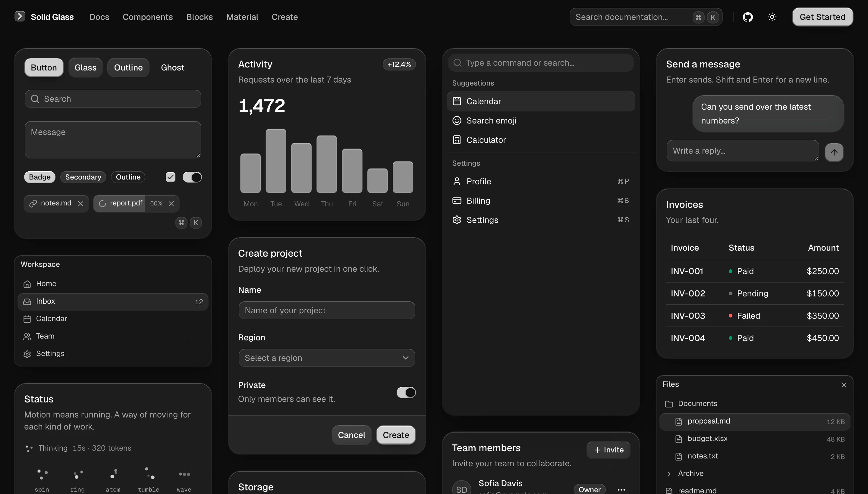Click the Create project button
The height and width of the screenshot is (494, 868).
pyautogui.click(x=396, y=435)
